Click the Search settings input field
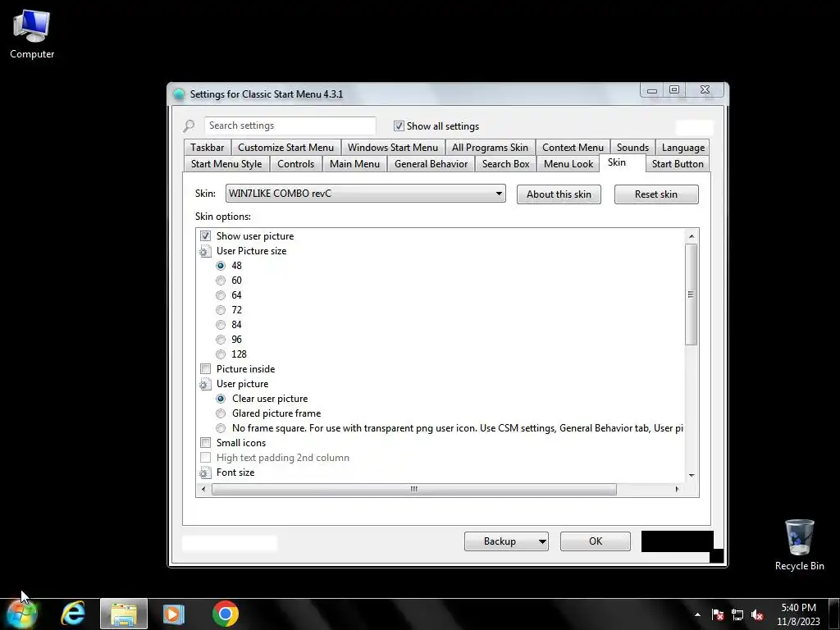This screenshot has height=630, width=840. point(290,126)
